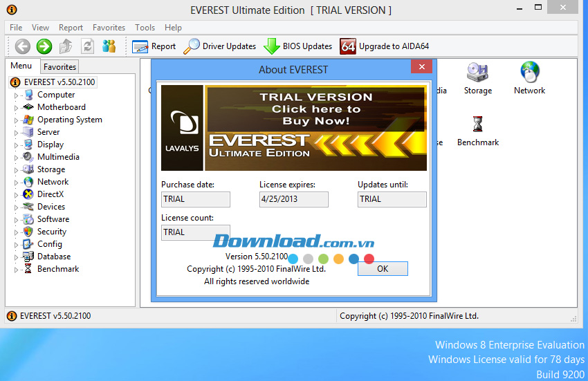Select the Benchmark hourglass icon in the tree

28,269
